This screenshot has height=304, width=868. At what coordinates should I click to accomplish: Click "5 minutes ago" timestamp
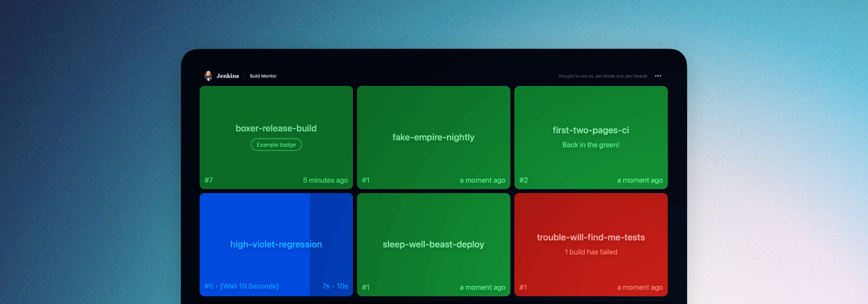tap(325, 180)
